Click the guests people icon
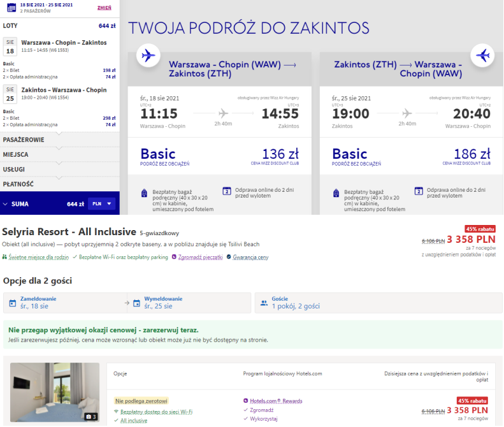 [264, 303]
